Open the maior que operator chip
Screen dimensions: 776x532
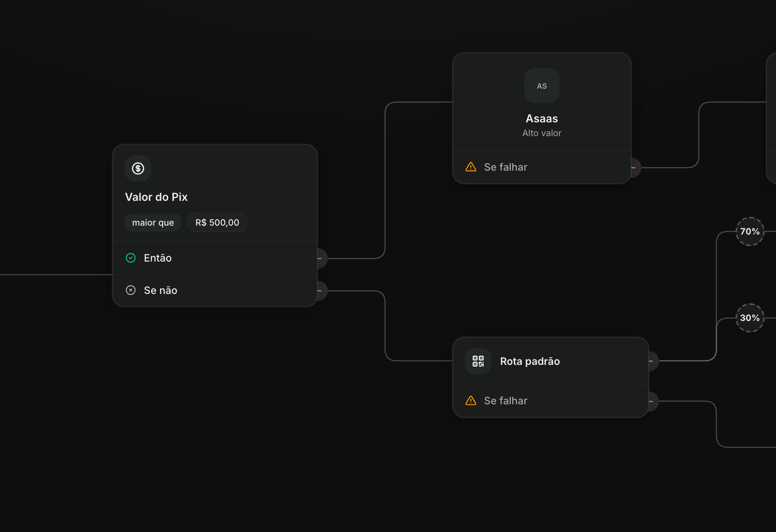tap(153, 223)
